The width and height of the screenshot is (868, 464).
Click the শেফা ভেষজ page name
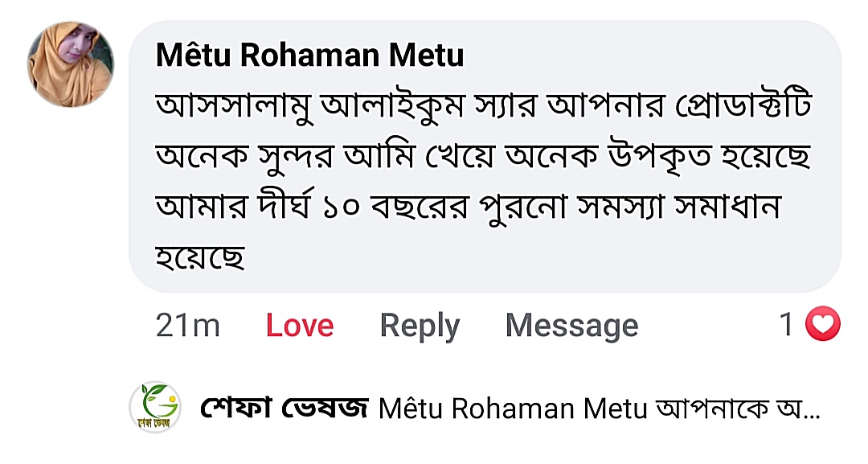283,409
